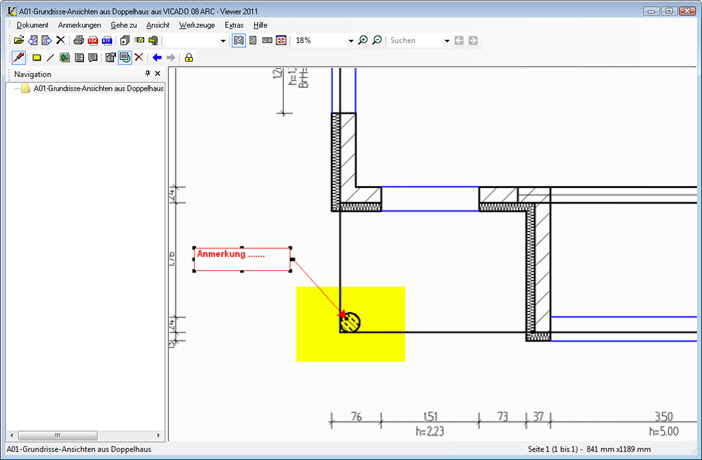Toggle the fit page view mode button
702x460 pixels.
pos(239,41)
